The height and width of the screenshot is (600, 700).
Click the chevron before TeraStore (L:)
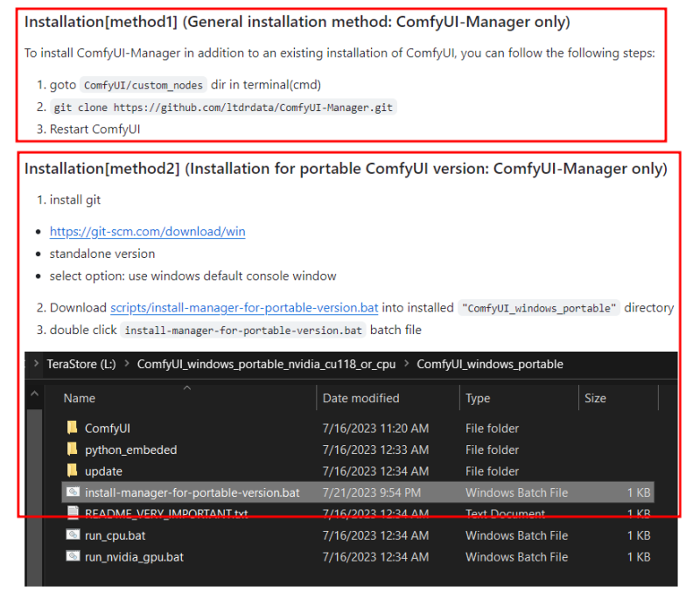(x=35, y=364)
